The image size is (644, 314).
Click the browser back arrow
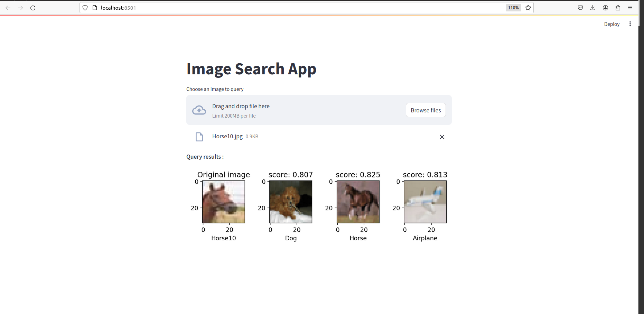pos(8,8)
